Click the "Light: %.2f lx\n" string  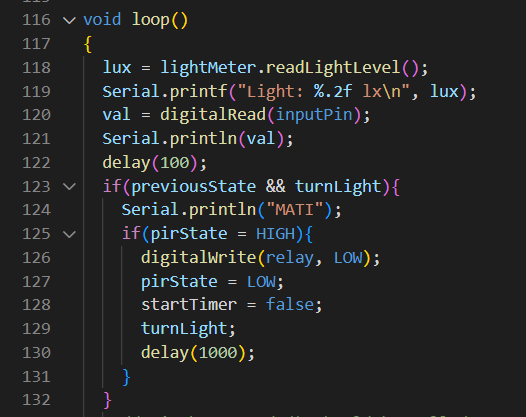tap(324, 91)
